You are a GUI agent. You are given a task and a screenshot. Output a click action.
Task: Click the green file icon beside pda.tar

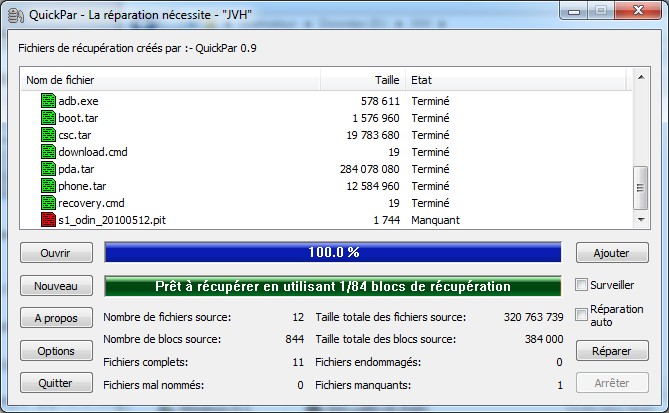tap(48, 169)
